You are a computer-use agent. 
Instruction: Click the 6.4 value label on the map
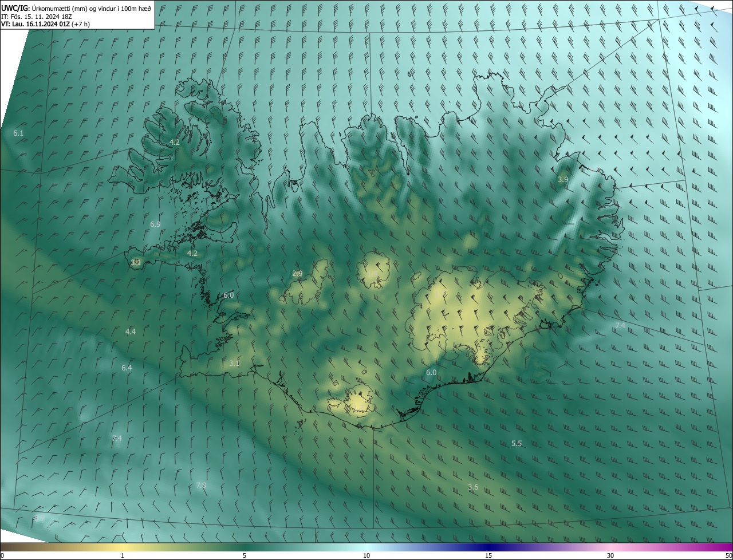[127, 368]
